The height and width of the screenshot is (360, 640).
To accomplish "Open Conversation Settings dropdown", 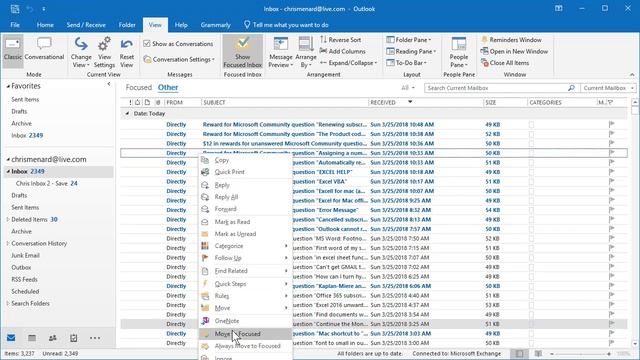I will point(179,60).
